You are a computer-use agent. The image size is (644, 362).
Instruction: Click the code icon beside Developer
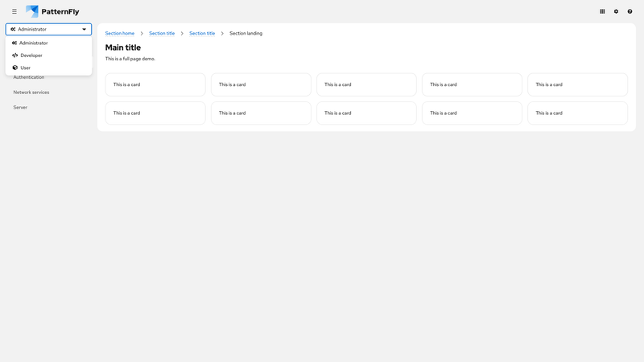click(x=14, y=55)
